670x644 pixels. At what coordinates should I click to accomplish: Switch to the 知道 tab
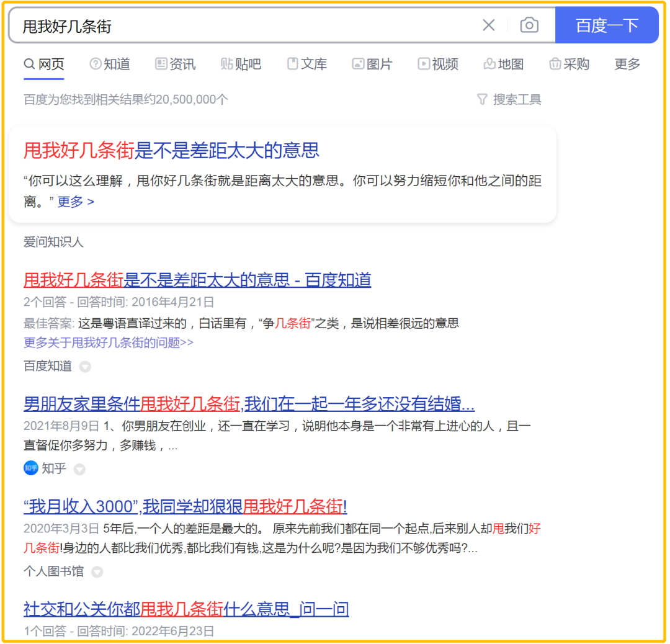point(110,65)
